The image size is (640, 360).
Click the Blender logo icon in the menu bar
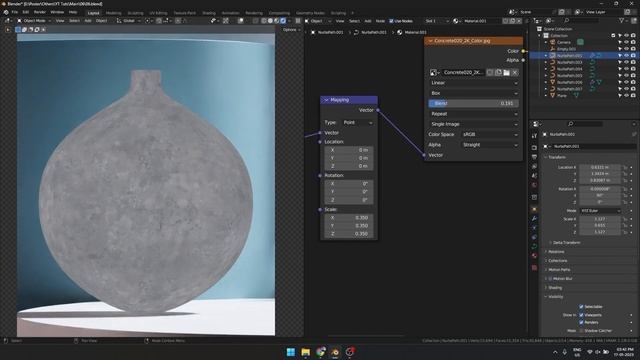(6, 12)
